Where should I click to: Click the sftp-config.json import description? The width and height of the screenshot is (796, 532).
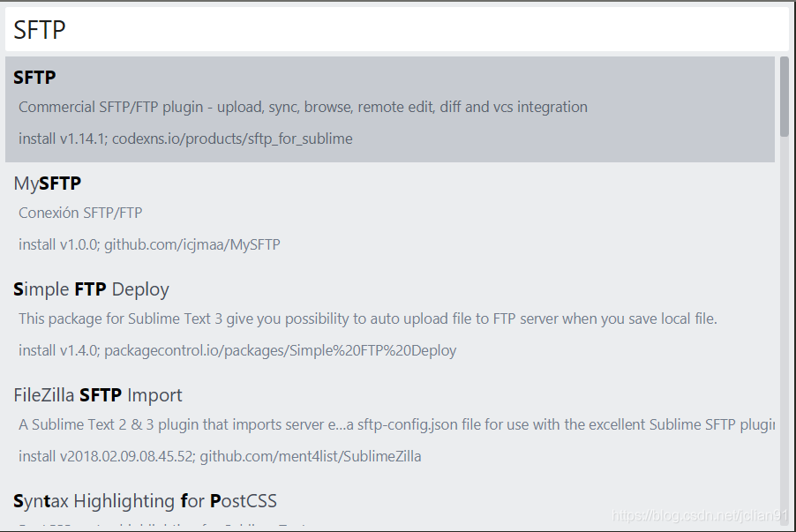coord(396,424)
